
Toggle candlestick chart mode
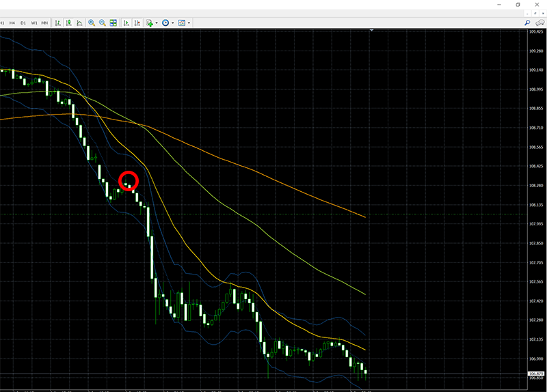[68, 23]
